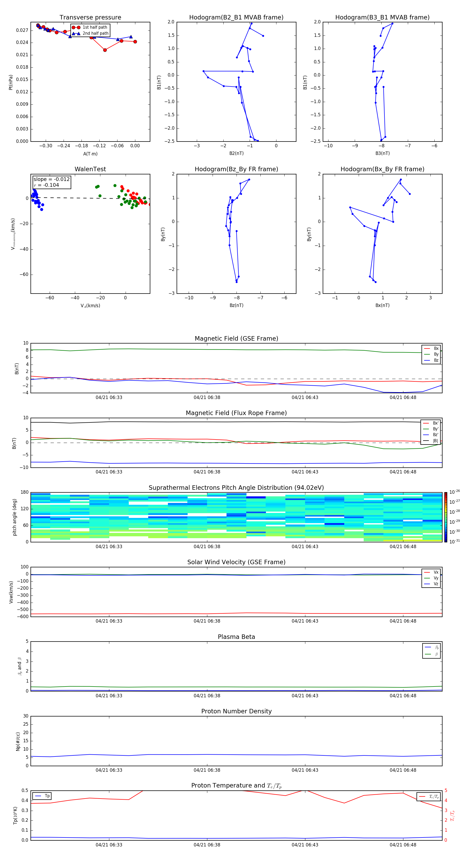Click the 'B3(nT)' x-axis label
Screen dimensions: 473x868
(382, 153)
